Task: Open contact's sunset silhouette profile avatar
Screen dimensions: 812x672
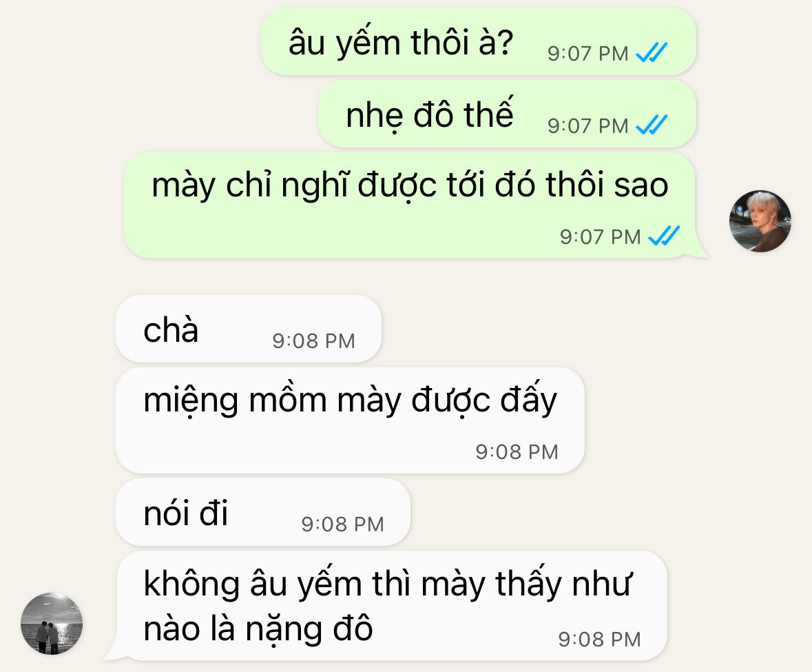Action: [52, 623]
